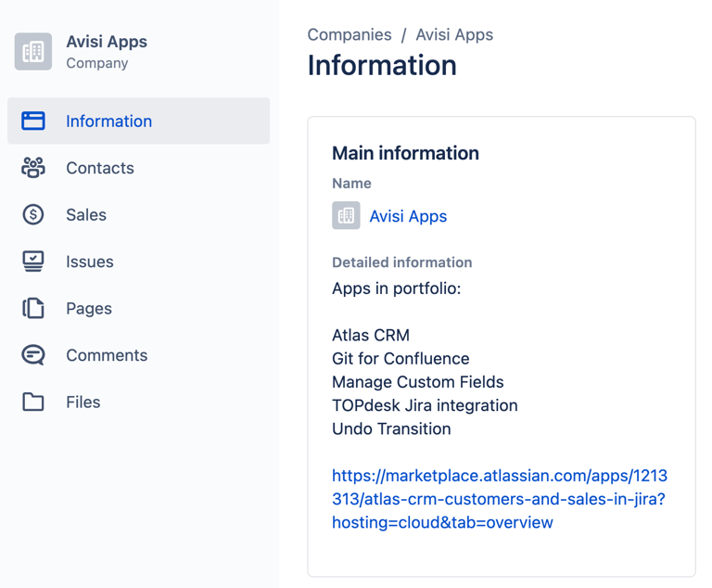Open the Comments speech bubble icon
This screenshot has width=712, height=588.
click(x=33, y=355)
